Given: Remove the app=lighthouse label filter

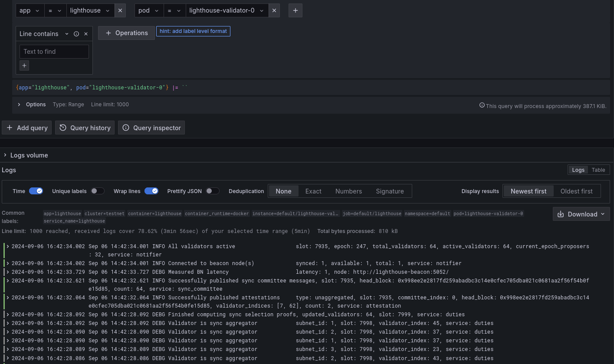Looking at the screenshot, I should pos(120,10).
